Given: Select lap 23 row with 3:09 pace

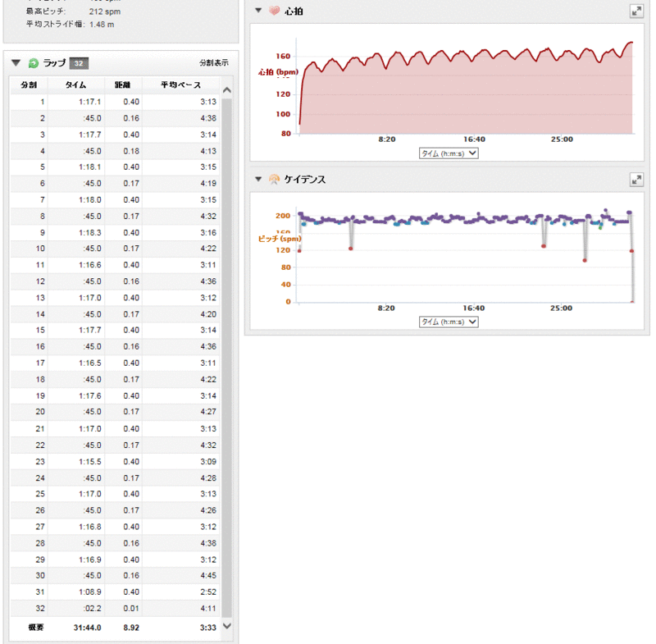Looking at the screenshot, I should click(115, 461).
